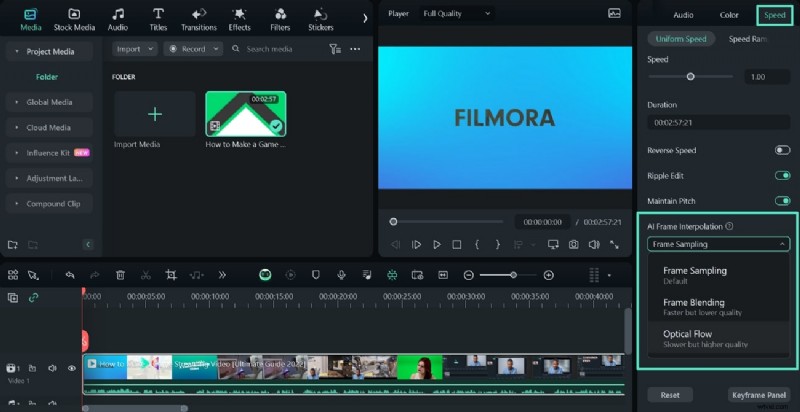The width and height of the screenshot is (800, 412).
Task: Open the Stickers tab
Action: point(321,19)
